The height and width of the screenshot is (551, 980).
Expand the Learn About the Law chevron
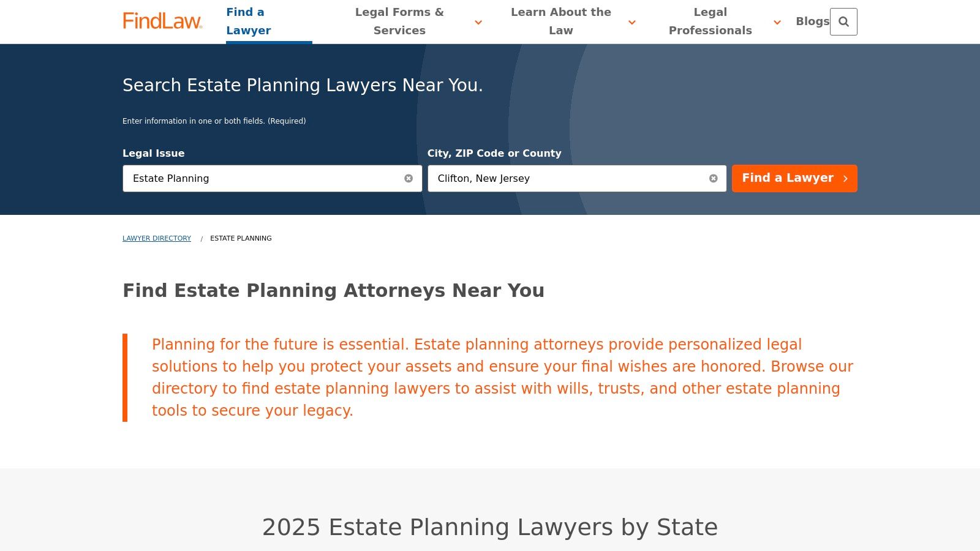click(x=632, y=23)
